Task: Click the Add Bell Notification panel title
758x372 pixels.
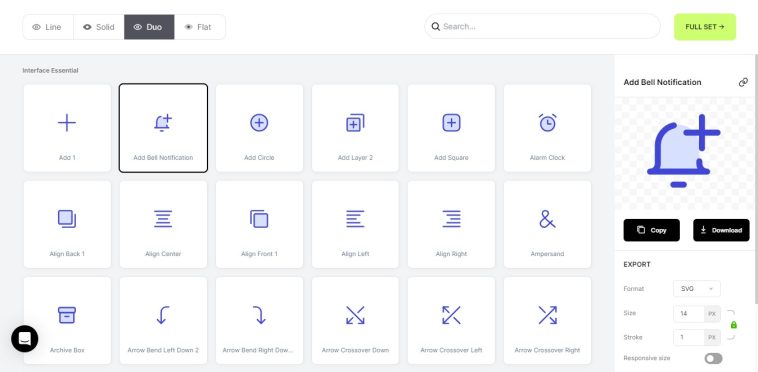Action: [662, 82]
